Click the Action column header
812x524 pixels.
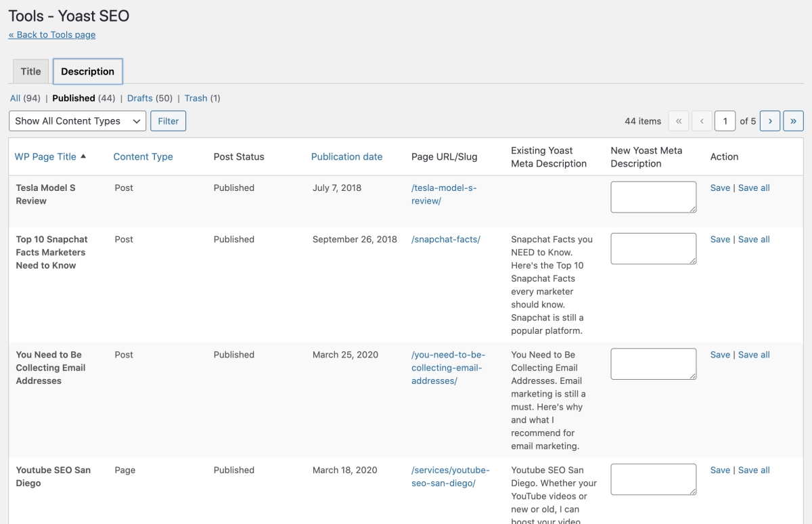[724, 156]
